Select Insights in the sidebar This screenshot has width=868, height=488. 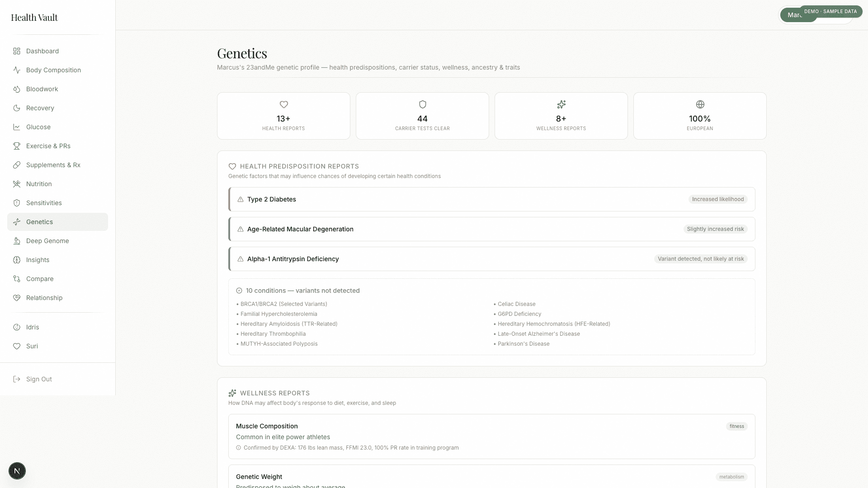click(57, 260)
